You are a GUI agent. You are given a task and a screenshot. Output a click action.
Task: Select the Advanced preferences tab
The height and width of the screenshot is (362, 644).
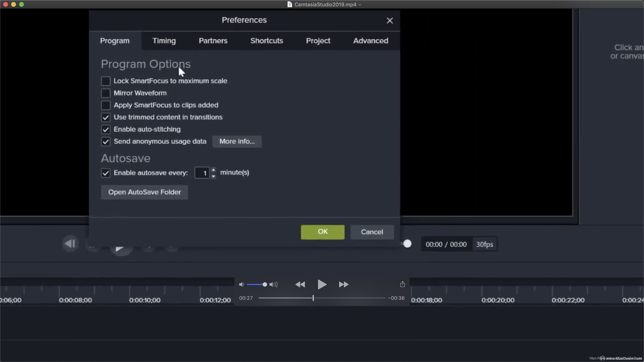371,40
